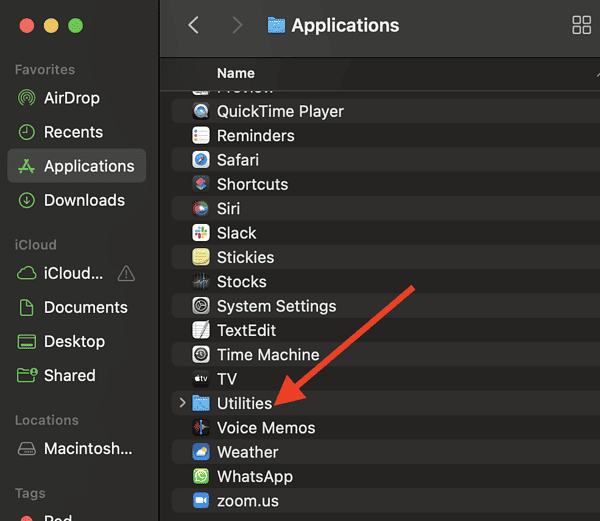Go to Downloads in the sidebar
Viewport: 600px width, 521px height.
click(x=84, y=200)
